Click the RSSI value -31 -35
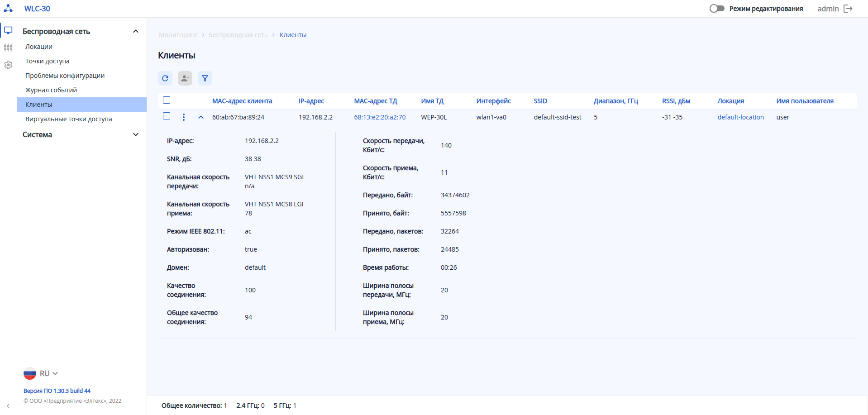868x415 pixels. (x=672, y=117)
